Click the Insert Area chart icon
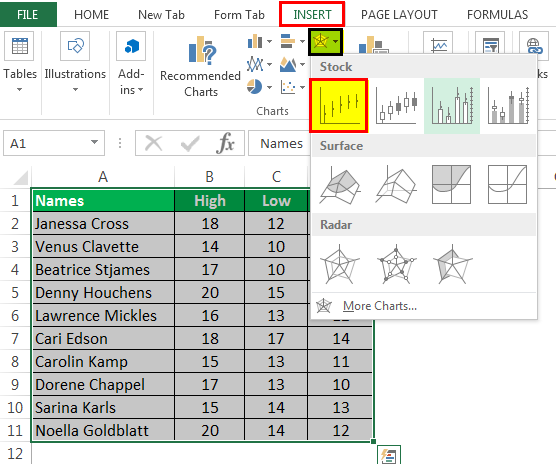The height and width of the screenshot is (464, 556). (x=288, y=64)
